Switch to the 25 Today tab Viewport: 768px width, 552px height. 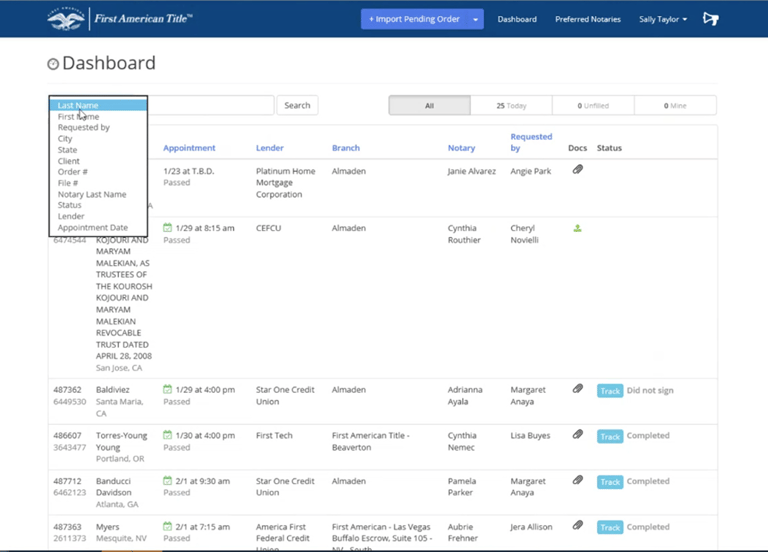pyautogui.click(x=511, y=105)
